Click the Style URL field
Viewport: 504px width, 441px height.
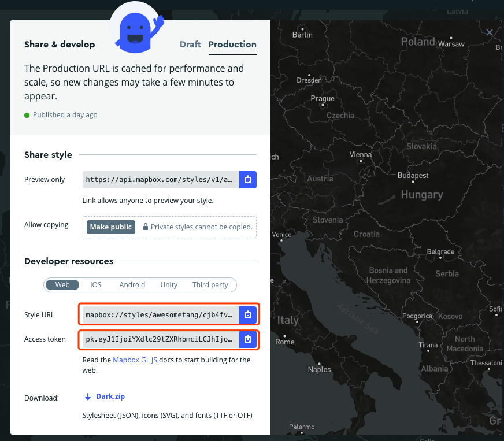(x=161, y=314)
